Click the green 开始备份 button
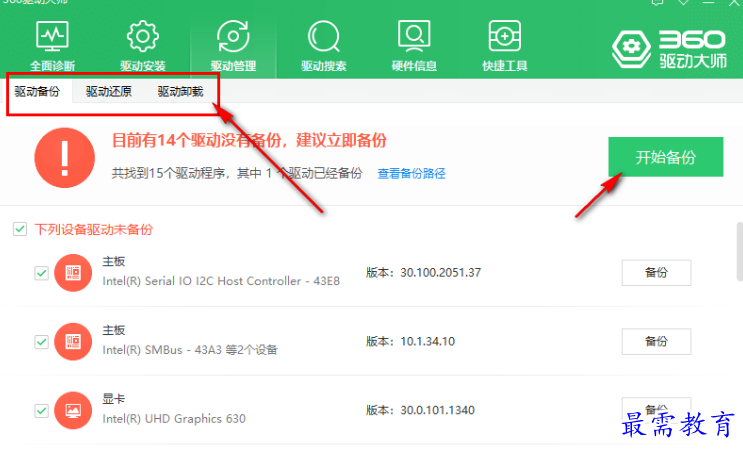 (665, 157)
